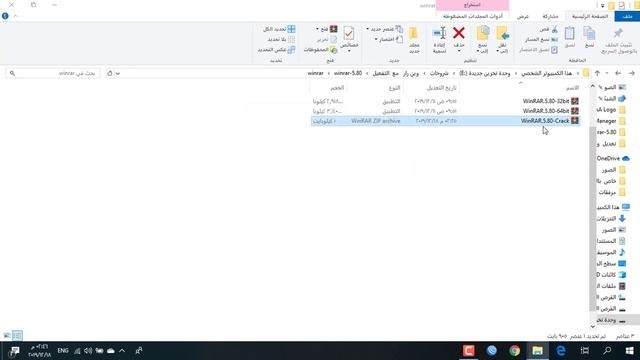Select the WinRAR.5.80-Crack archive
640x360 pixels.
click(445, 121)
